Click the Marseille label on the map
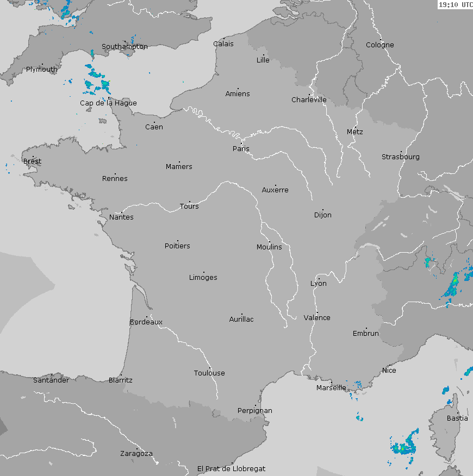The width and height of the screenshot is (473, 476). (x=331, y=388)
